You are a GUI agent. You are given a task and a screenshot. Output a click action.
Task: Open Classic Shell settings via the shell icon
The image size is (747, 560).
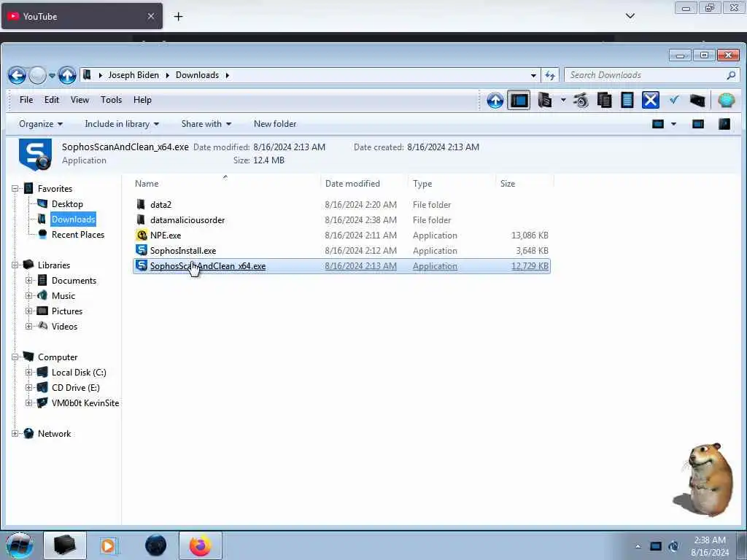(x=727, y=101)
